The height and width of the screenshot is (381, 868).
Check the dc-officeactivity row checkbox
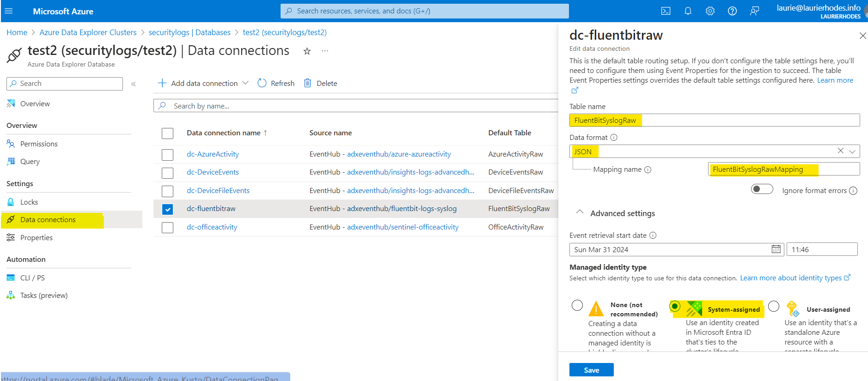[x=167, y=228]
